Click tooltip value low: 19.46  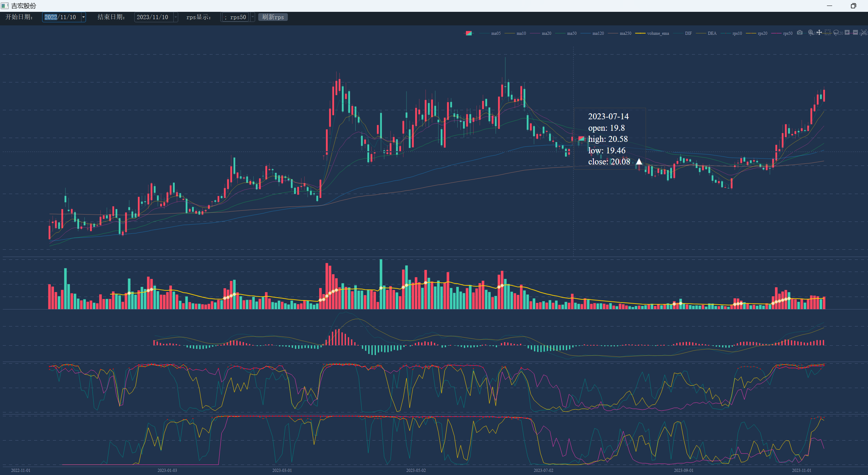click(607, 151)
